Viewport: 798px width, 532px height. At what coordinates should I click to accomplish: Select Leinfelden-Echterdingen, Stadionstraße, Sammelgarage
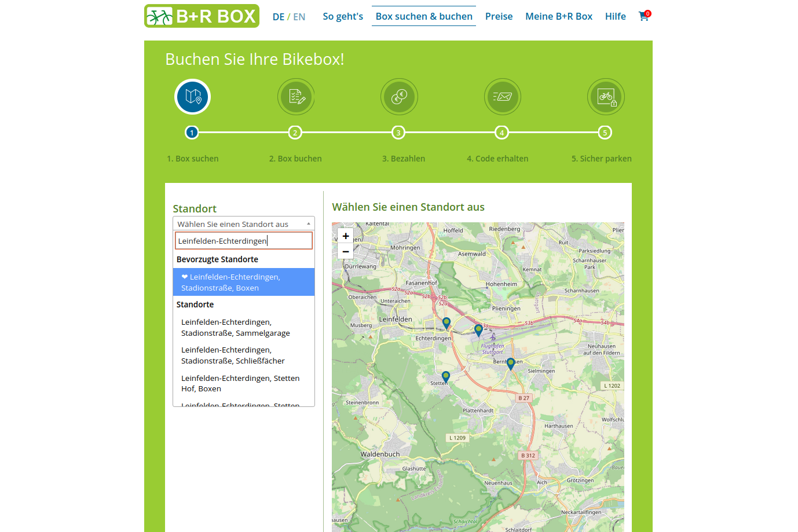point(244,328)
